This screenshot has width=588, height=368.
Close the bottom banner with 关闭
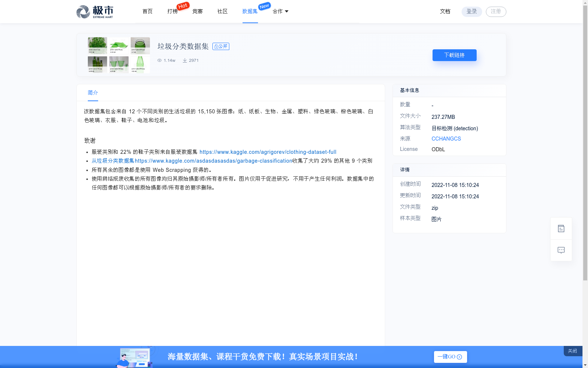(x=573, y=351)
